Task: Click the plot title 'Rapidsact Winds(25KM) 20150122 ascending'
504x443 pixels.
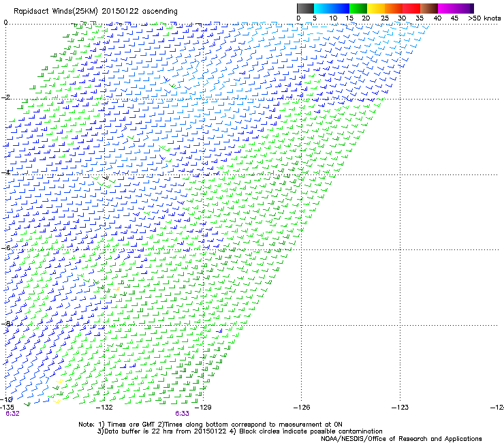Action: coord(95,12)
